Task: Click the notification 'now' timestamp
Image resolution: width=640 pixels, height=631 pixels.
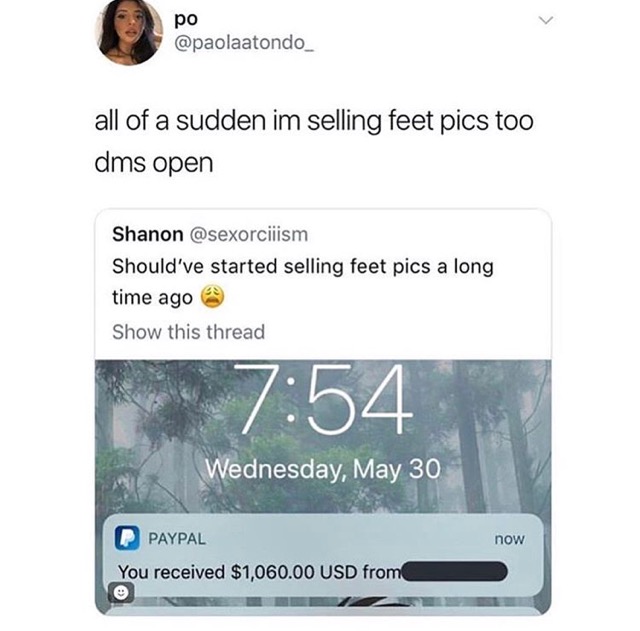Action: click(509, 539)
